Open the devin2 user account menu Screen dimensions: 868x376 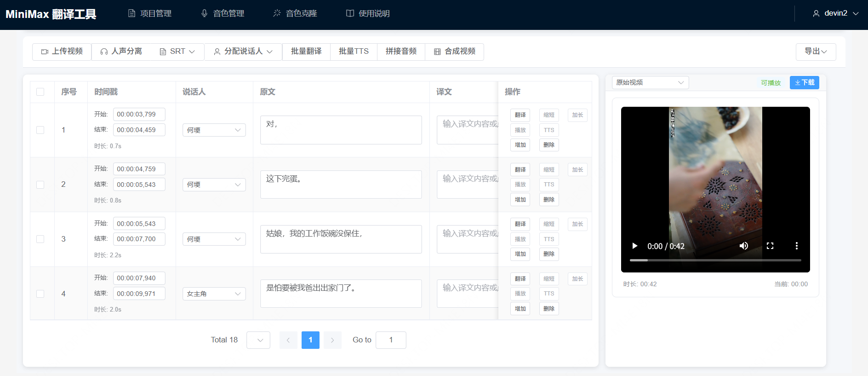click(x=835, y=13)
